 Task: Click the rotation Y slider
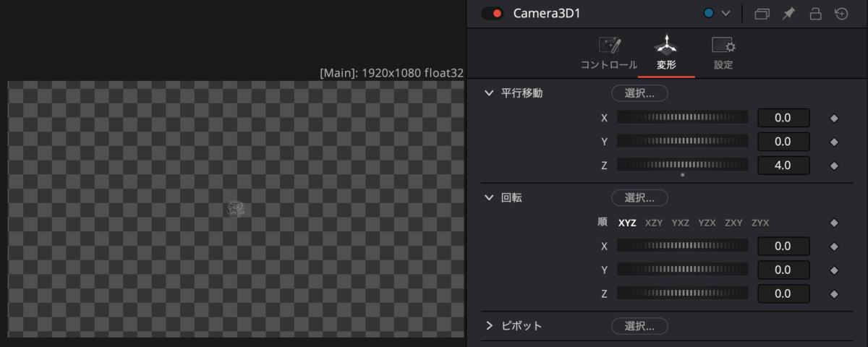pyautogui.click(x=682, y=270)
